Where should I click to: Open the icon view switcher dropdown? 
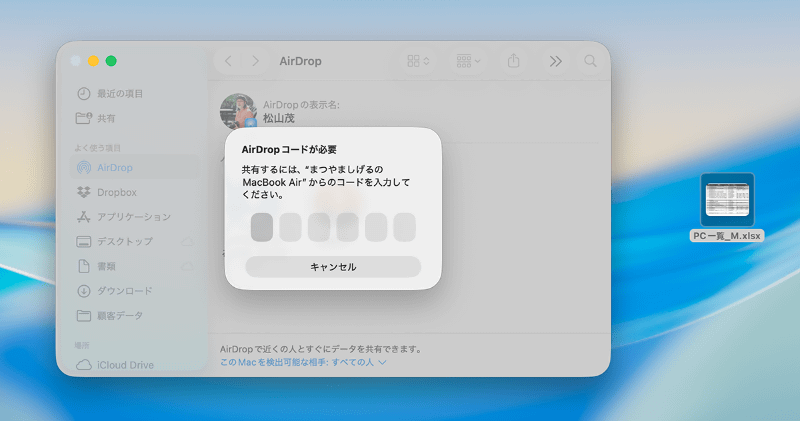[x=418, y=61]
